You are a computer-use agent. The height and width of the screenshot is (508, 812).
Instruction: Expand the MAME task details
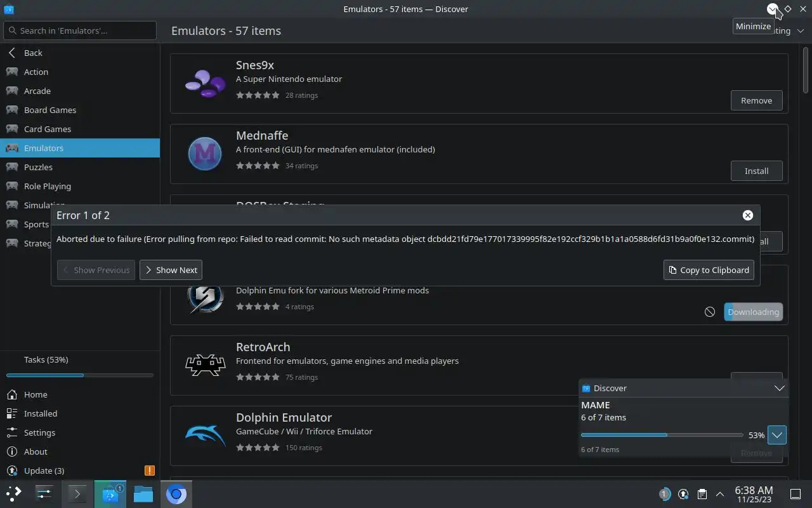777,435
